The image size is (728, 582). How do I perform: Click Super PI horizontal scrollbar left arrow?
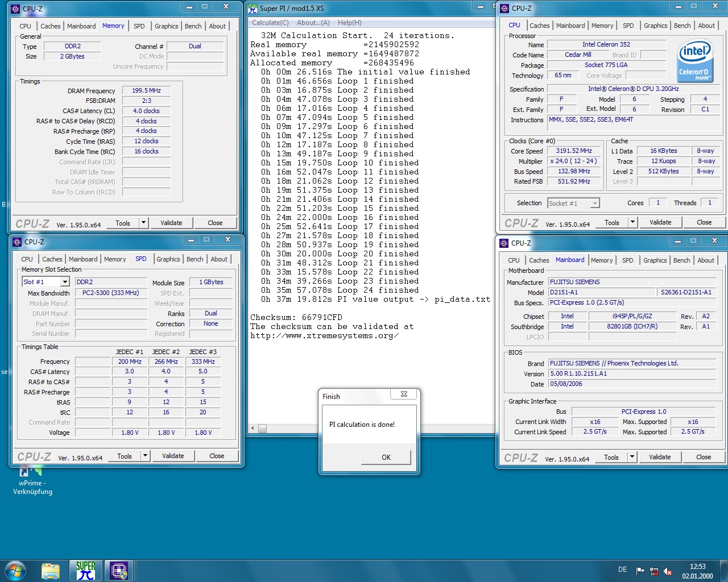click(x=253, y=428)
